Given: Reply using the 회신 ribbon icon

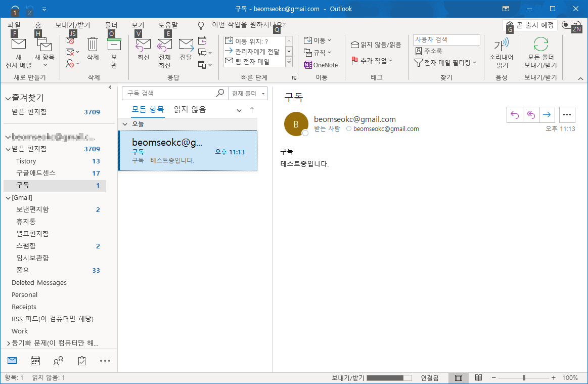Looking at the screenshot, I should (143, 49).
